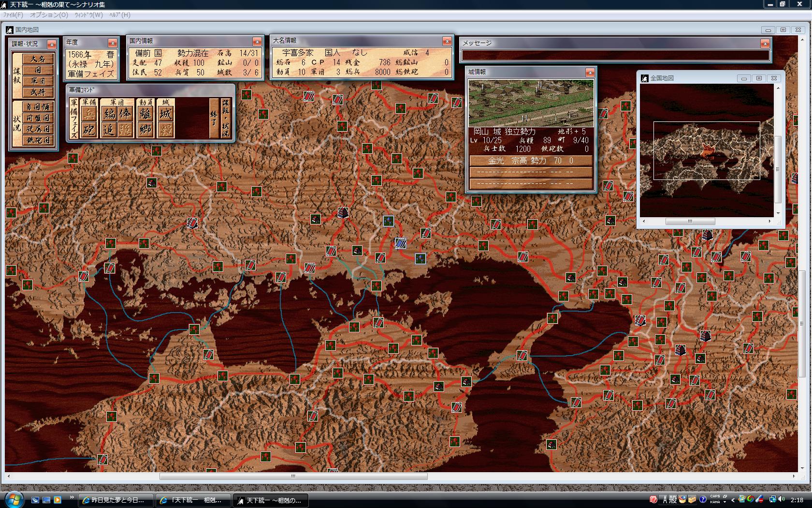The image size is (812, 508).
Task: Select the 追 corps command icon
Action: point(109,130)
